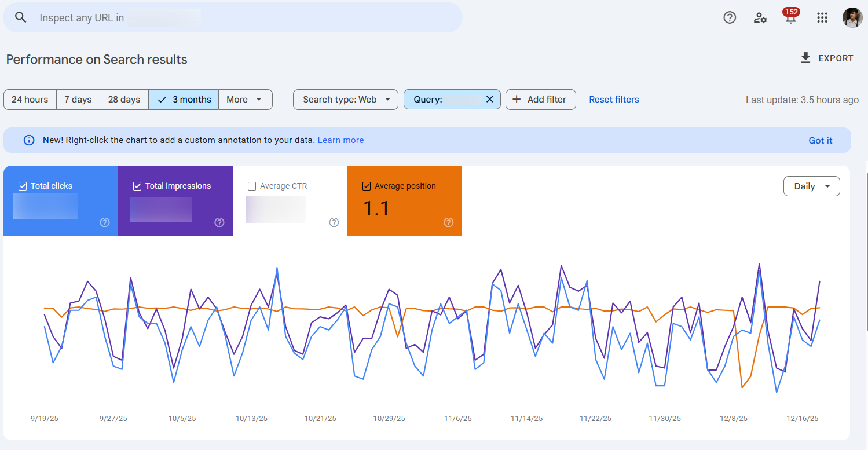The height and width of the screenshot is (450, 868).
Task: Open the help question mark icon
Action: (729, 17)
